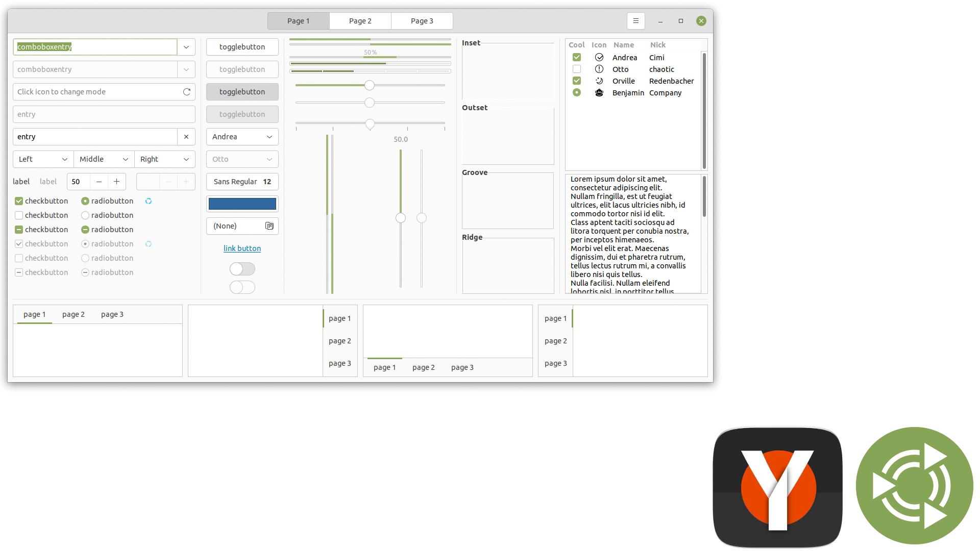Toggle the Cool checkbox for Otto

click(x=577, y=69)
